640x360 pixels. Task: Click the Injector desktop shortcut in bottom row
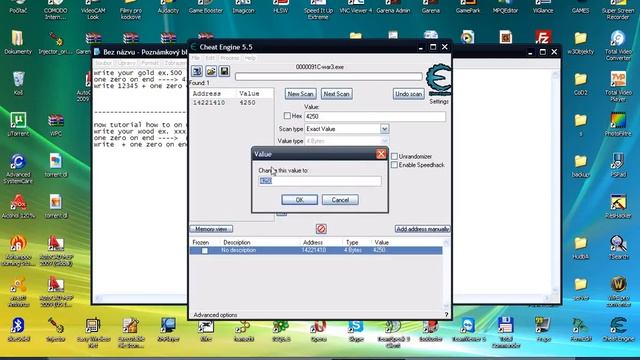point(56,329)
